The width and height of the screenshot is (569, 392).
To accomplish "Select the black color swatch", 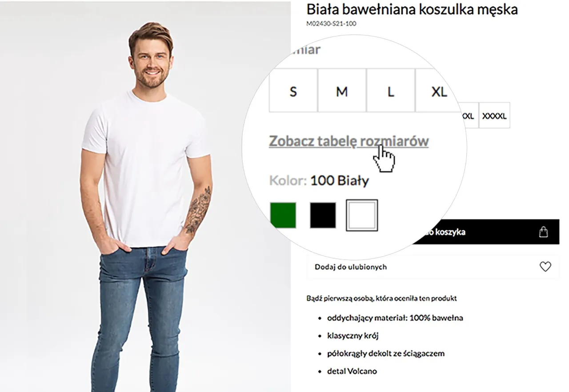I will click(x=322, y=214).
